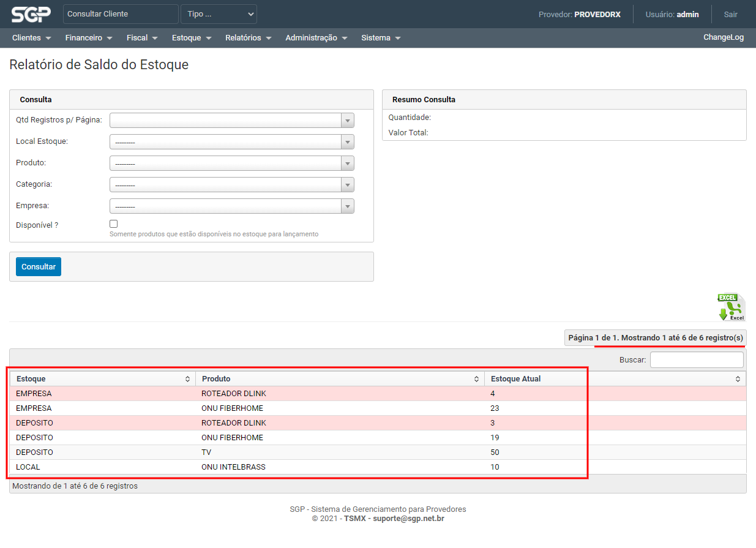Open the Empresa dropdown
Image resolution: width=756 pixels, height=548 pixels.
point(231,206)
